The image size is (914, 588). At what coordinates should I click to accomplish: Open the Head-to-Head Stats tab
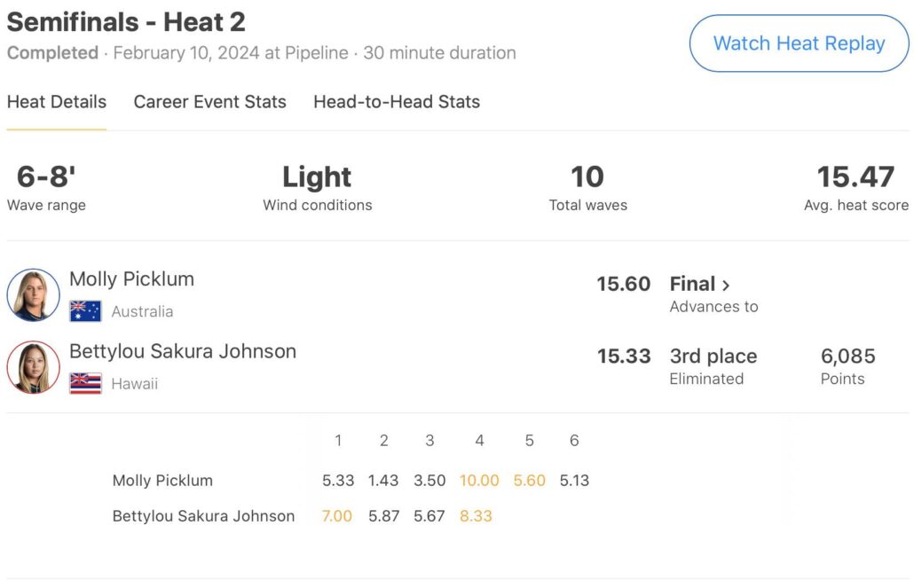point(397,102)
